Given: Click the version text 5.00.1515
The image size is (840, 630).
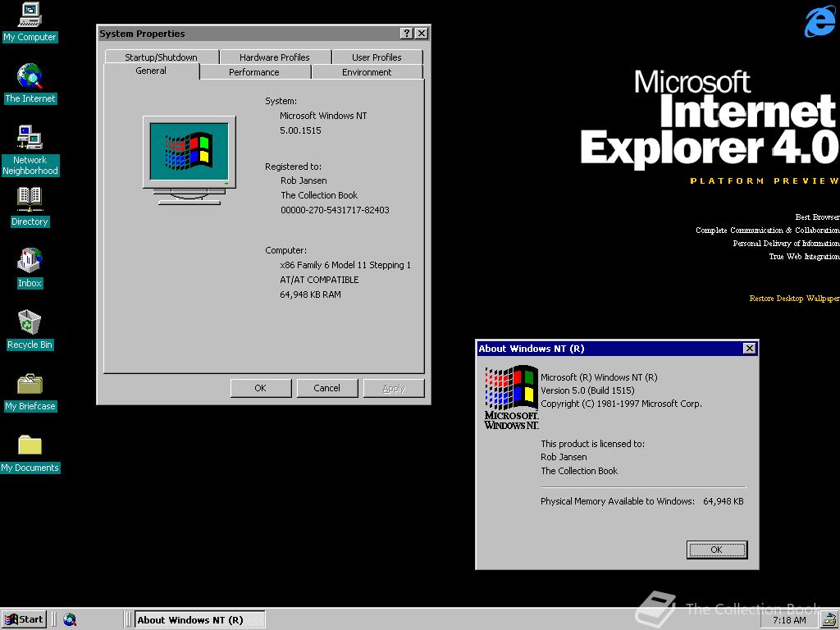Looking at the screenshot, I should (x=300, y=130).
